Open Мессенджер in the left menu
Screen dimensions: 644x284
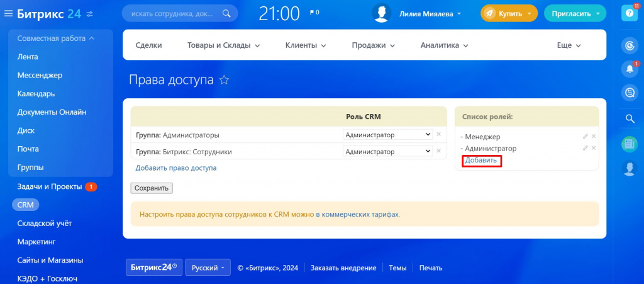coord(40,75)
